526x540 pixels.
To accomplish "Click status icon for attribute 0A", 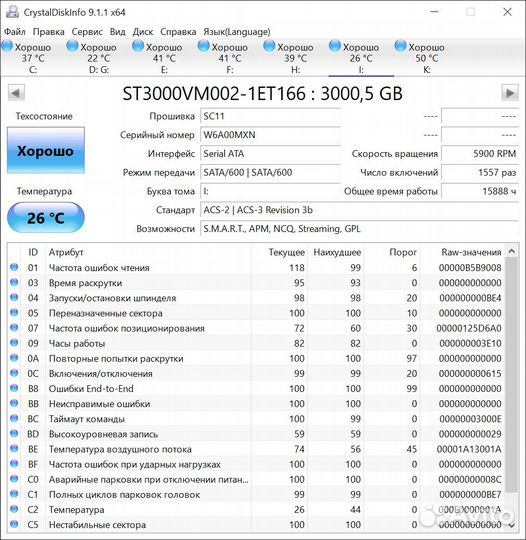I will coord(14,358).
